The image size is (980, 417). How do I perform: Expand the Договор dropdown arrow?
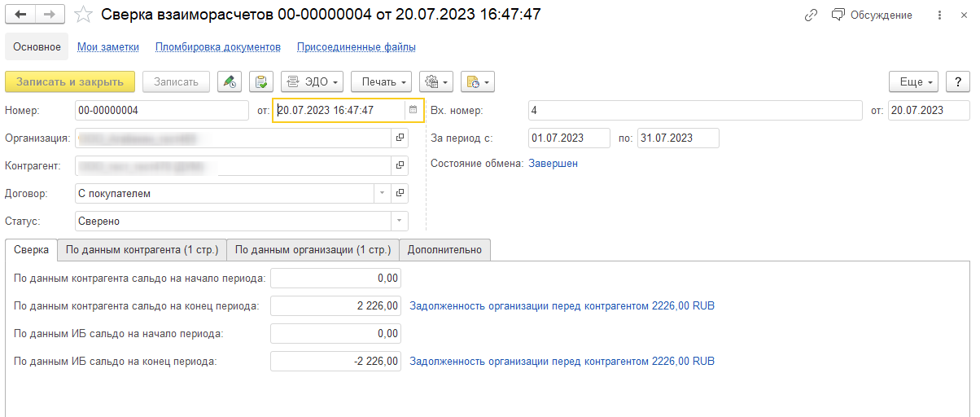pos(383,194)
